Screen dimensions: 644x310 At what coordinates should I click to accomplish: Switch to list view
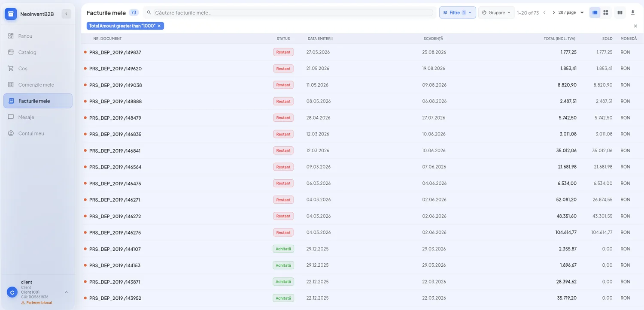(x=595, y=13)
